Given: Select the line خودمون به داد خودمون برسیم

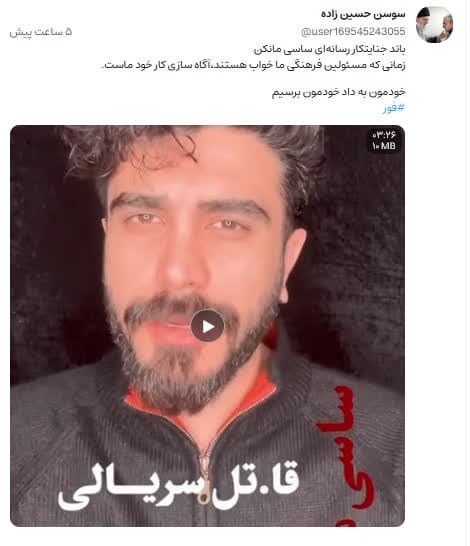Looking at the screenshot, I should pos(338,92).
